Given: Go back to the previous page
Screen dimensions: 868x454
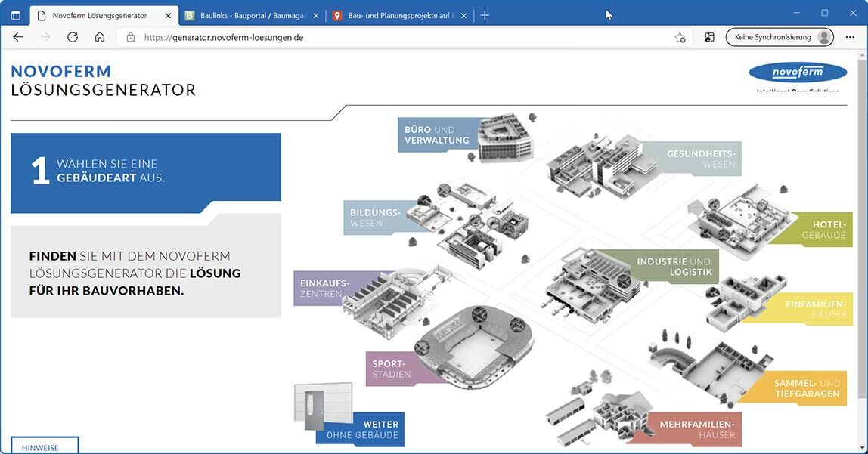Looking at the screenshot, I should coord(17,37).
